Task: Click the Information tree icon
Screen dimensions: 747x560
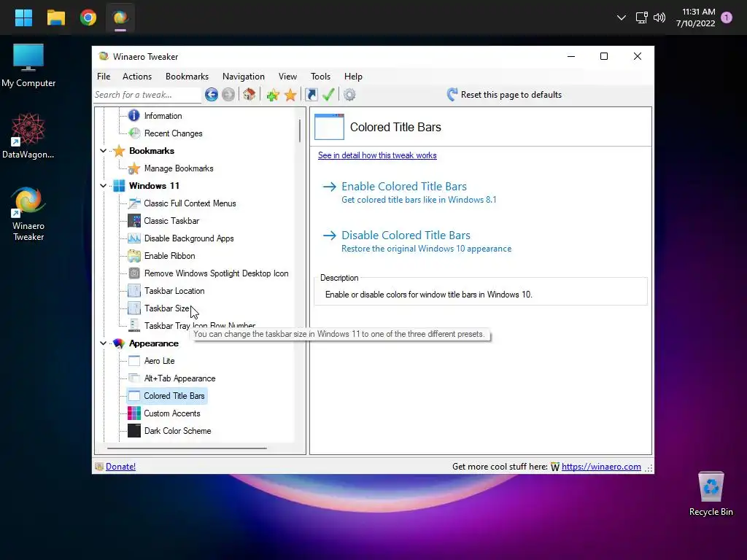Action: pyautogui.click(x=134, y=115)
